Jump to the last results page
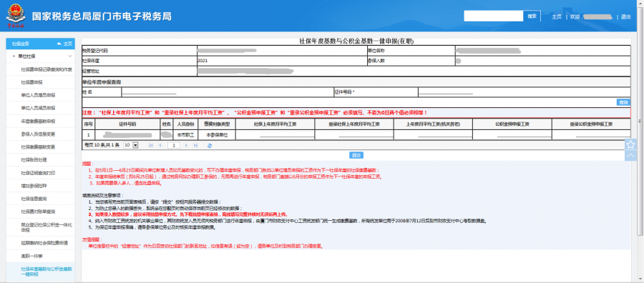The height and width of the screenshot is (283, 644). pyautogui.click(x=195, y=145)
